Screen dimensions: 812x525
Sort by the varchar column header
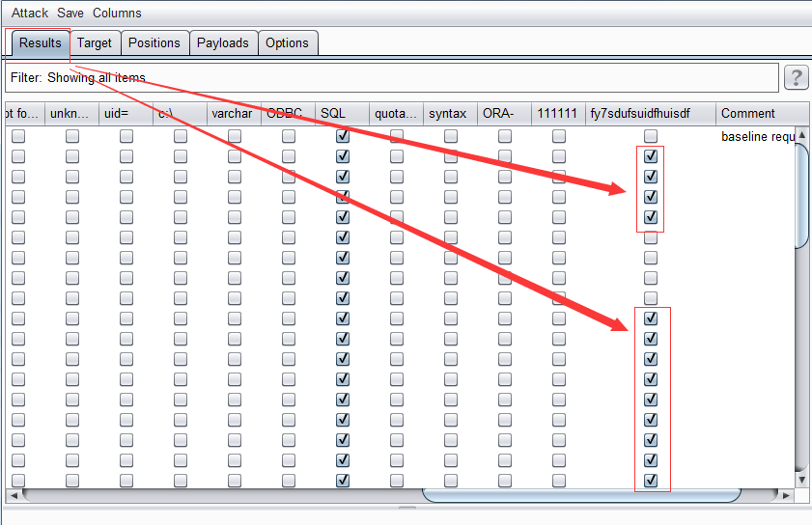234,113
